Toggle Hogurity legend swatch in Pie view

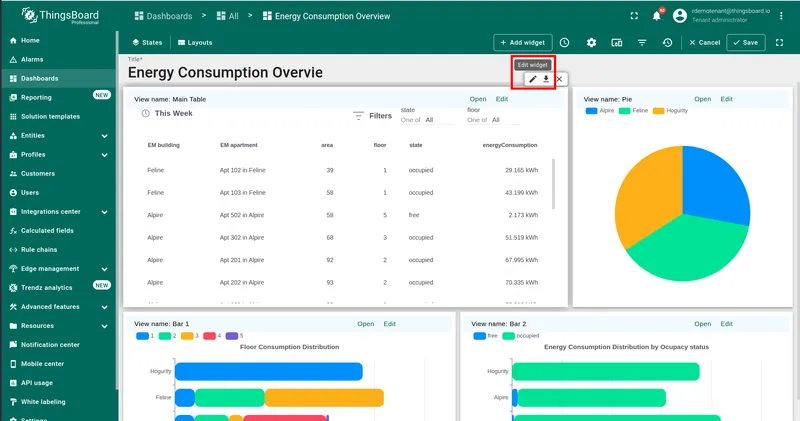point(659,111)
